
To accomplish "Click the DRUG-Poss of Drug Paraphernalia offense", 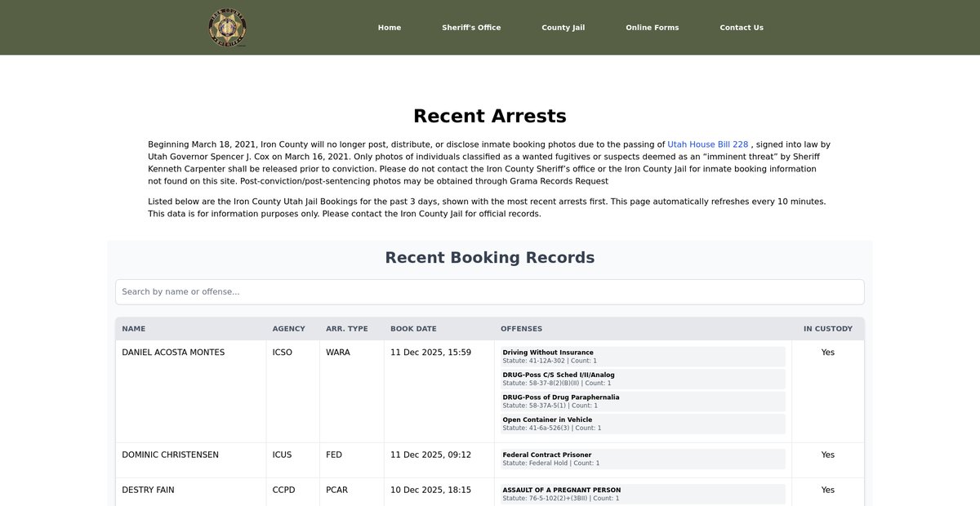I will tap(643, 402).
